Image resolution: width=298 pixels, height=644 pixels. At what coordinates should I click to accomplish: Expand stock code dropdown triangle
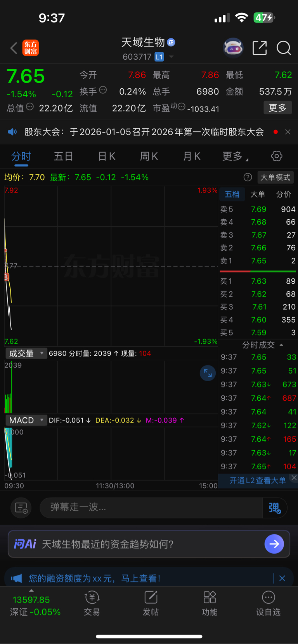(x=171, y=57)
